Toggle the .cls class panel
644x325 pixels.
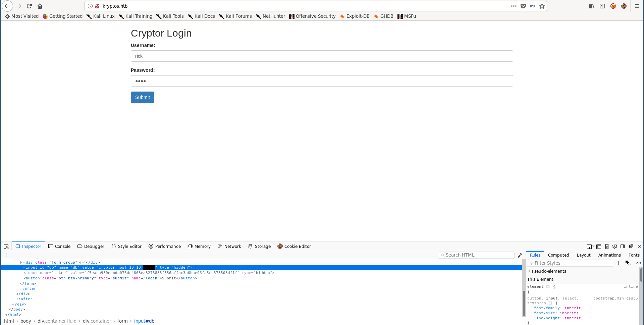tap(638, 263)
